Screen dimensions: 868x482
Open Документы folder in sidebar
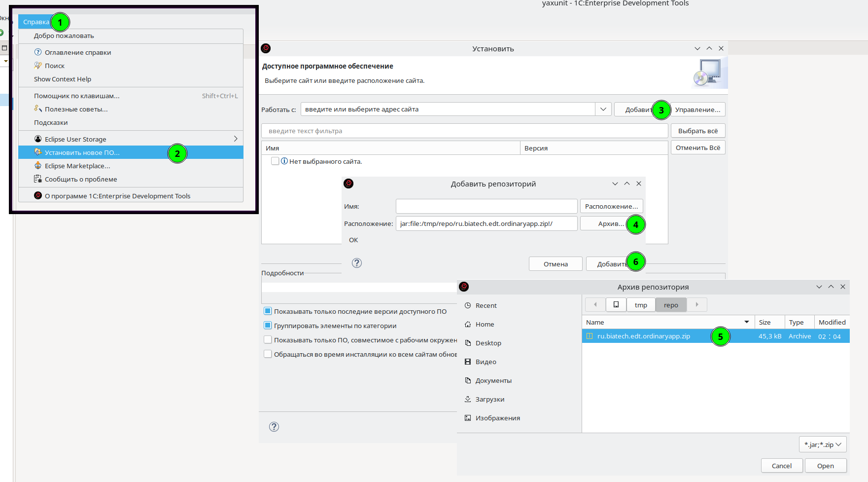click(493, 380)
